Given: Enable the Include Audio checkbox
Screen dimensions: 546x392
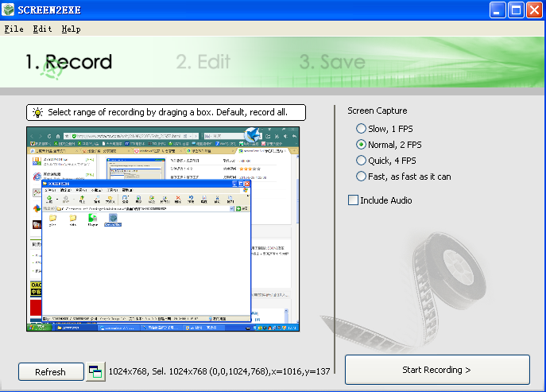Looking at the screenshot, I should pos(353,200).
